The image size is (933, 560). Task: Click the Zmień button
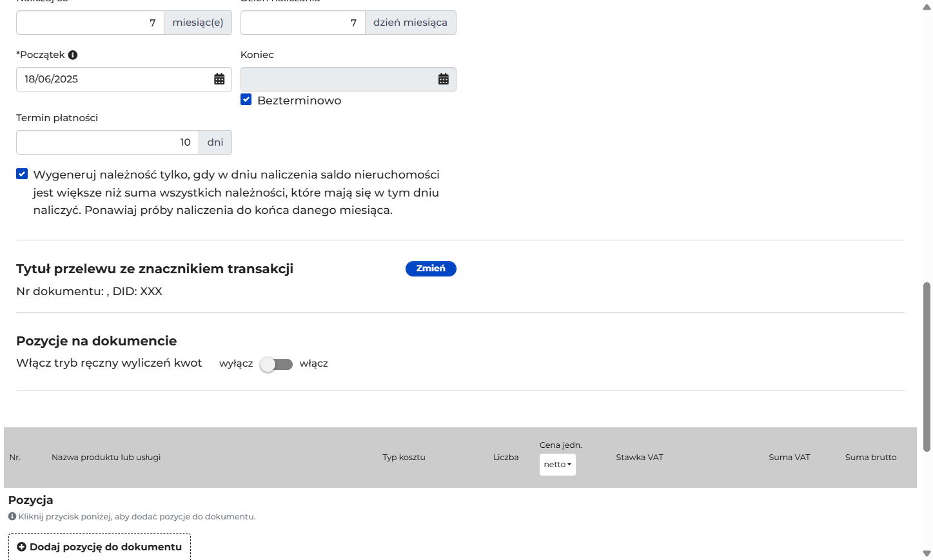tap(431, 269)
